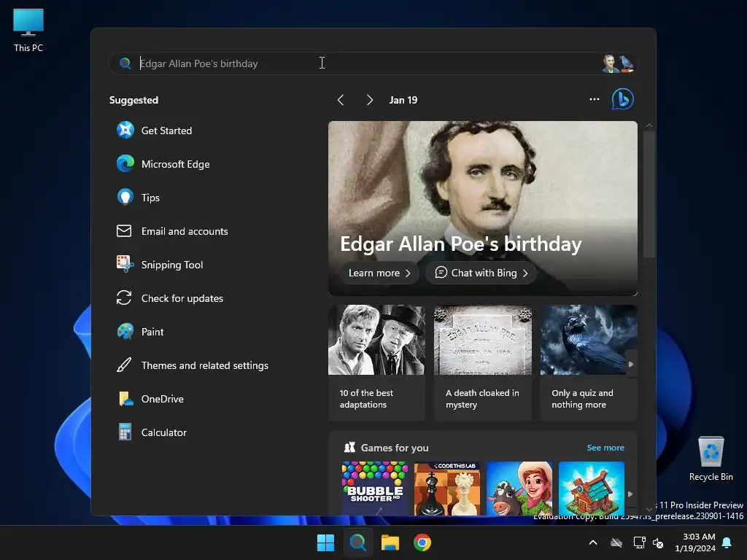Open the three-dot more options menu
Viewport: 747px width, 560px height.
(x=594, y=99)
